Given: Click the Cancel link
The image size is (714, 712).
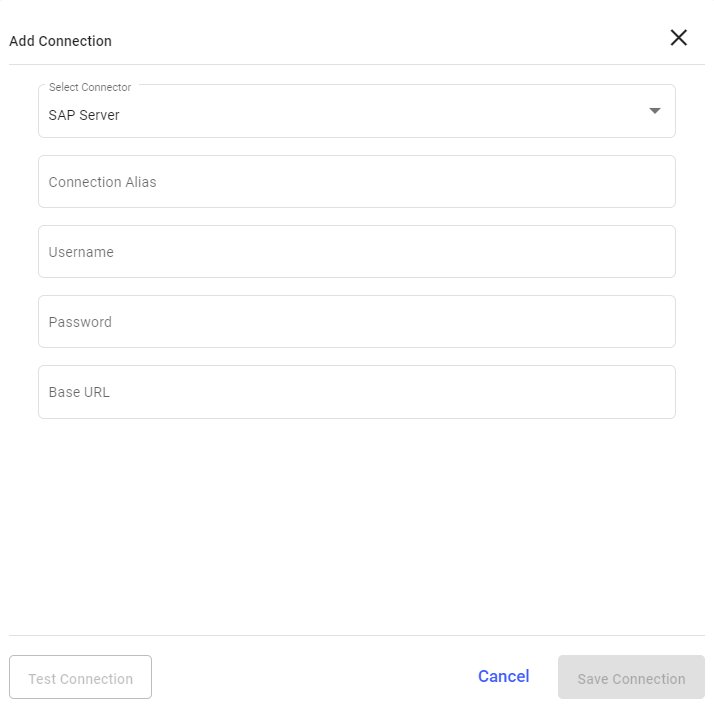Looking at the screenshot, I should pyautogui.click(x=503, y=677).
